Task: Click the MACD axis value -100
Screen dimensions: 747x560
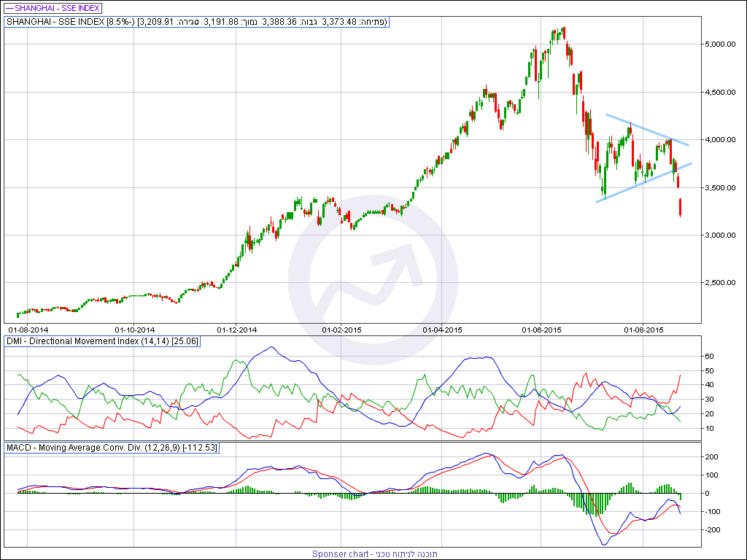Action: (711, 511)
